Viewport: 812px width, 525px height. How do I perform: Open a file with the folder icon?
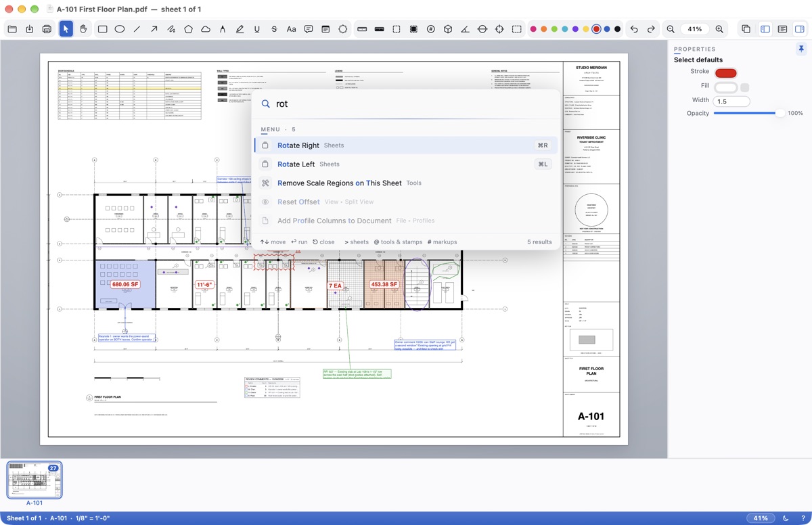point(12,29)
